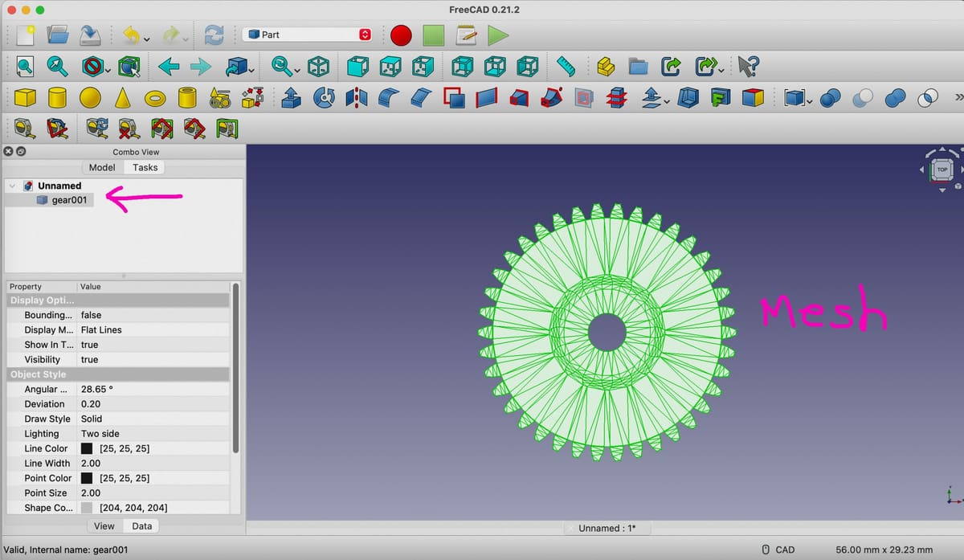Switch to the Data property tab
The width and height of the screenshot is (964, 560).
coord(142,526)
